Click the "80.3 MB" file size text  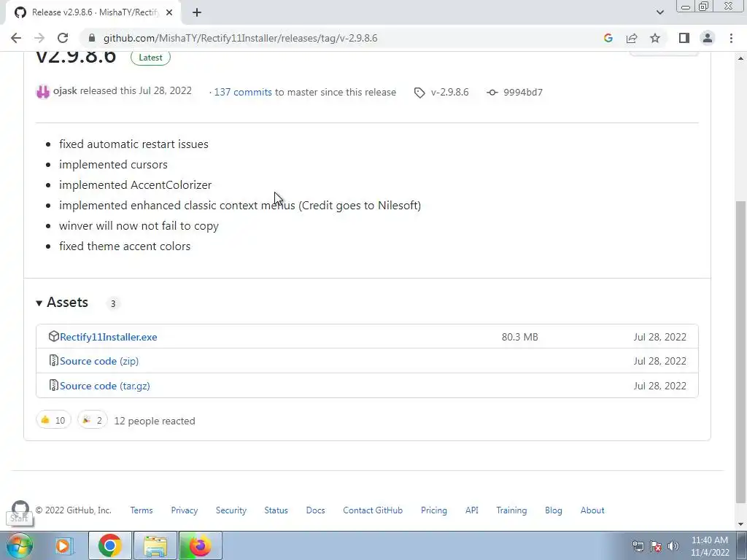click(519, 337)
